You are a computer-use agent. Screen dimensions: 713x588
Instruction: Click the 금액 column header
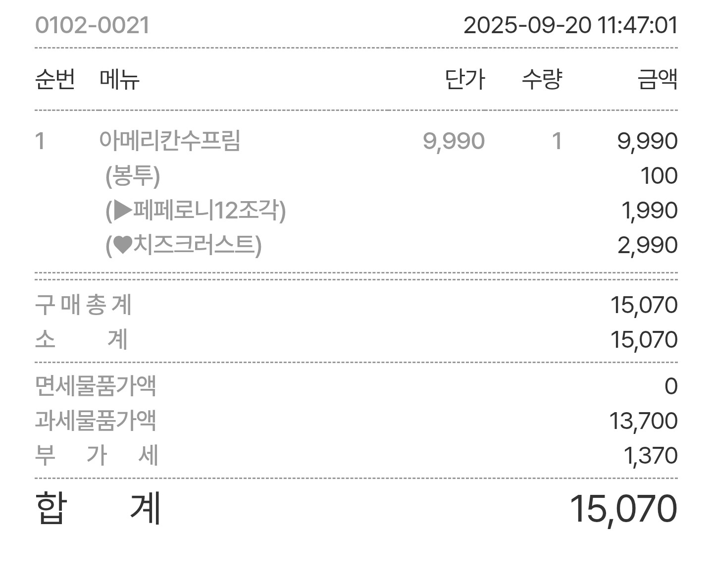click(x=658, y=79)
